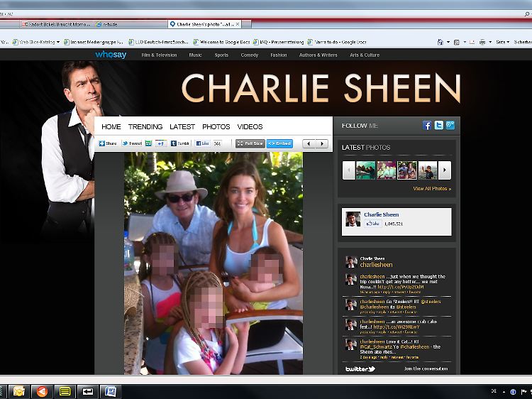The image size is (532, 399).
Task: Select Authors & Writers category
Action: tap(318, 55)
